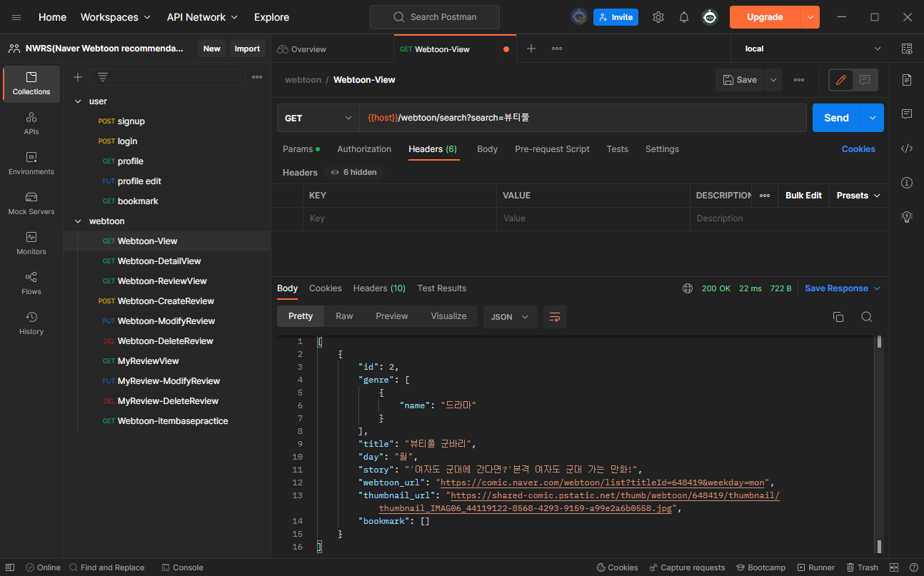The image size is (924, 576).
Task: Open the Monitors sidebar panel
Action: click(x=31, y=243)
